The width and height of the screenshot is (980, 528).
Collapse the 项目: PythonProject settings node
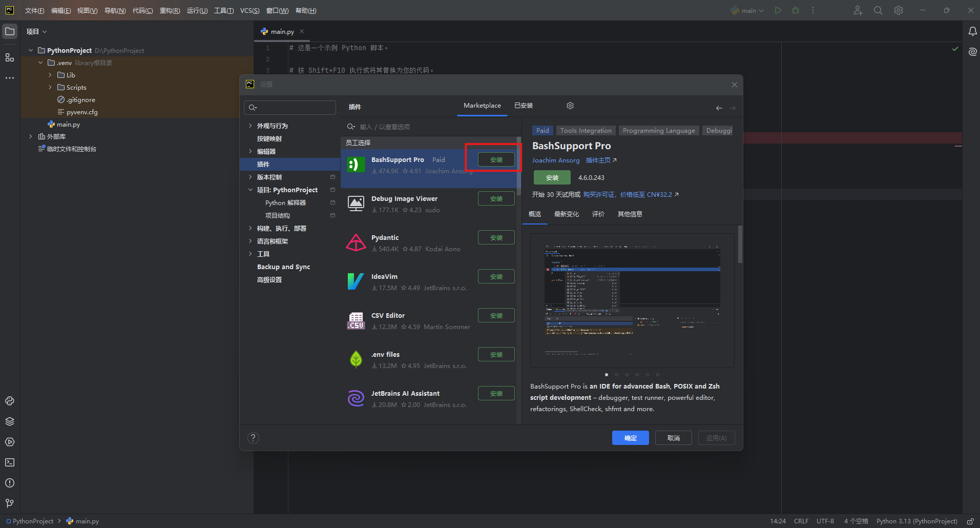[250, 190]
